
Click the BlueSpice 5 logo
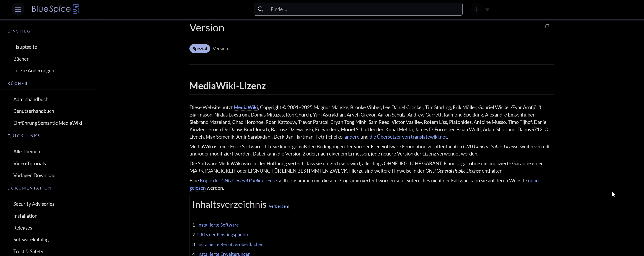[55, 9]
